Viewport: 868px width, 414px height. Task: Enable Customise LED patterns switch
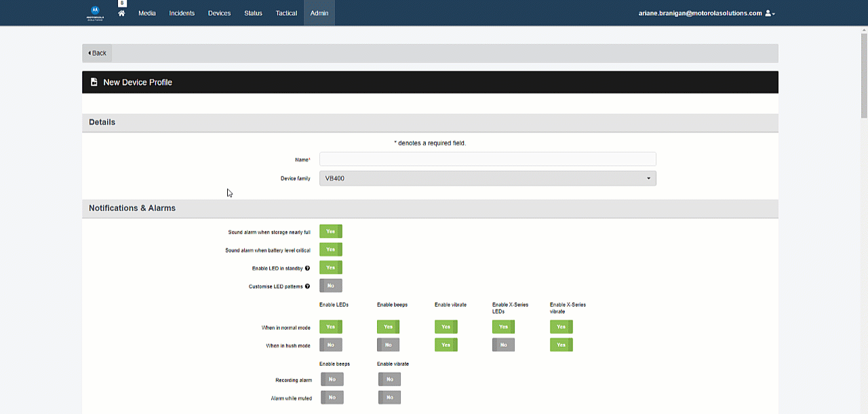tap(331, 286)
